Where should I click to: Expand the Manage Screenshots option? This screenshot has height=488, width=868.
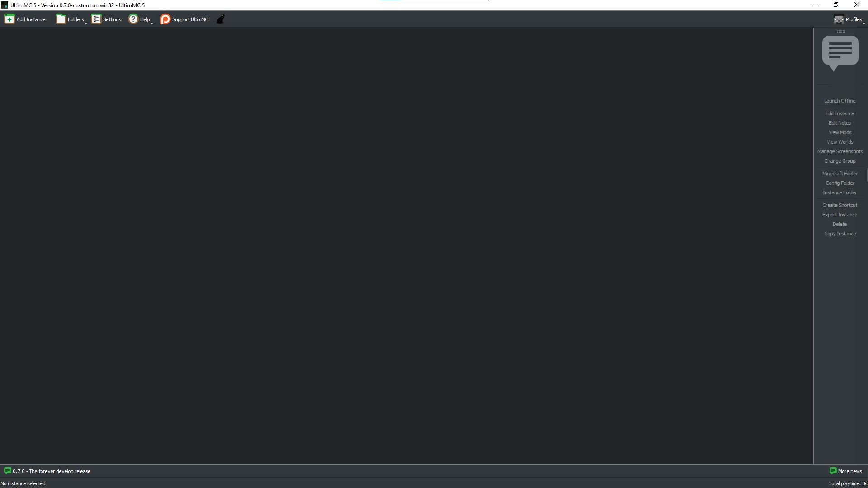tap(840, 151)
